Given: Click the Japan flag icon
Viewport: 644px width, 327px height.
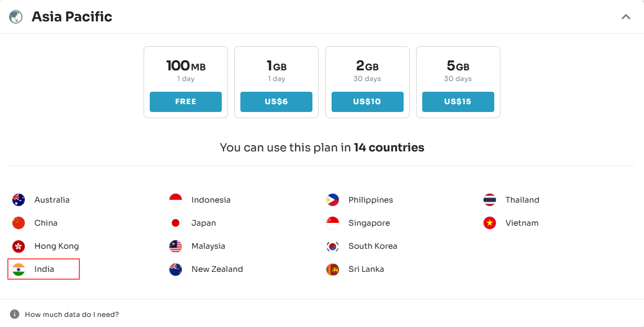Looking at the screenshot, I should [176, 223].
